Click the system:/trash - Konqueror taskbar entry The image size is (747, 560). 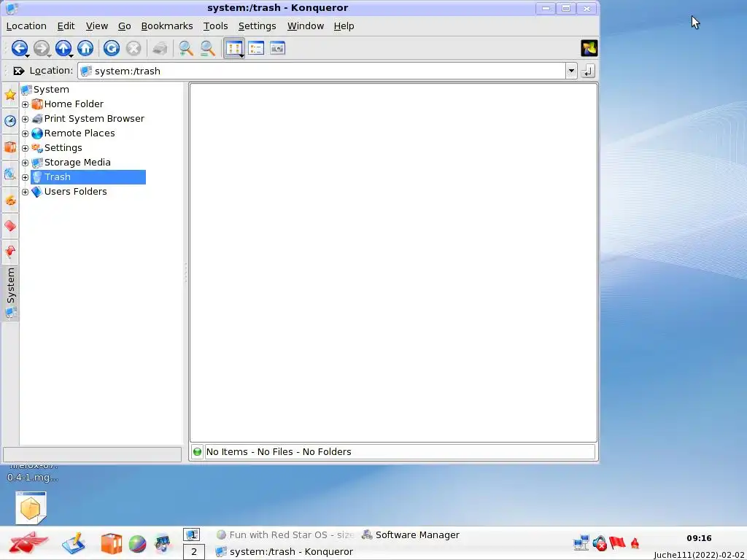coord(285,552)
